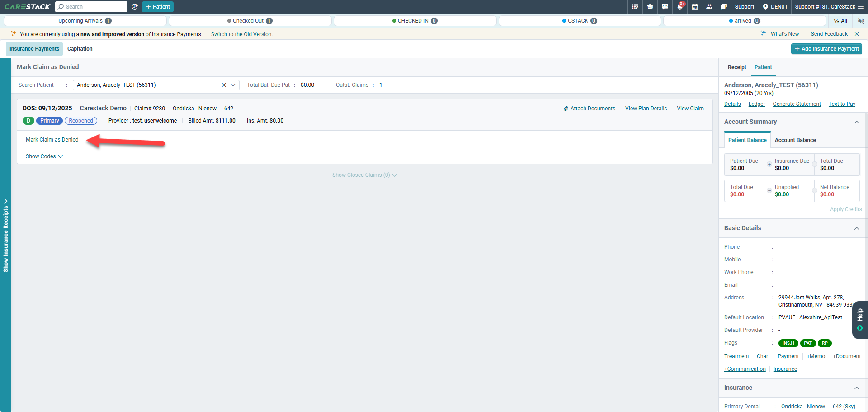This screenshot has width=868, height=412.
Task: Open patient Details link
Action: point(732,104)
